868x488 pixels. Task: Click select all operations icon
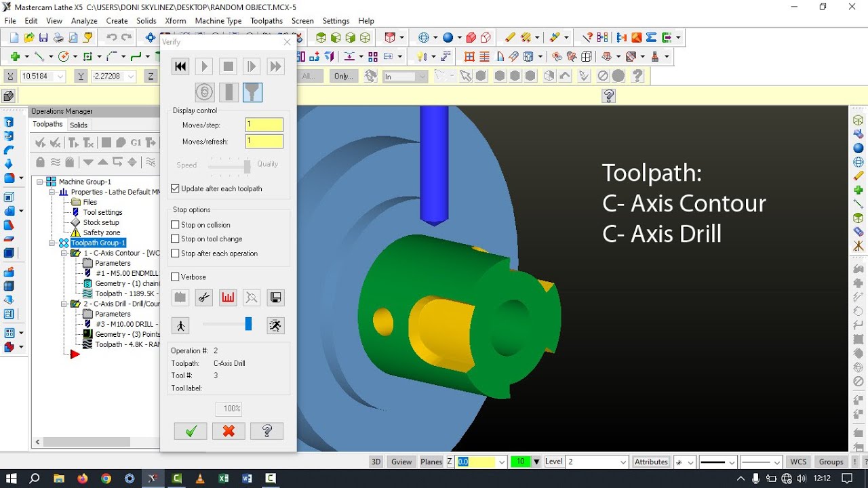coord(40,142)
